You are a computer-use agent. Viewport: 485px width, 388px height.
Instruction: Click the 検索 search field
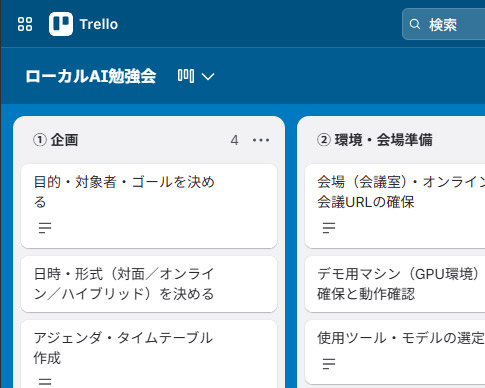(444, 24)
